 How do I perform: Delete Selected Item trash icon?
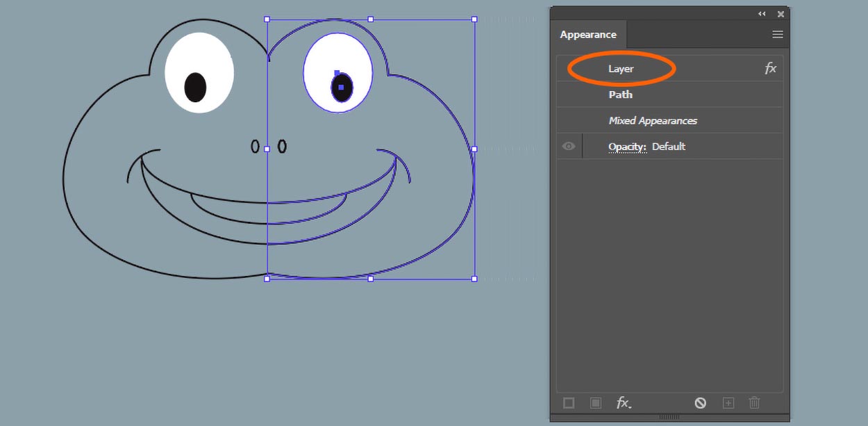pos(754,403)
